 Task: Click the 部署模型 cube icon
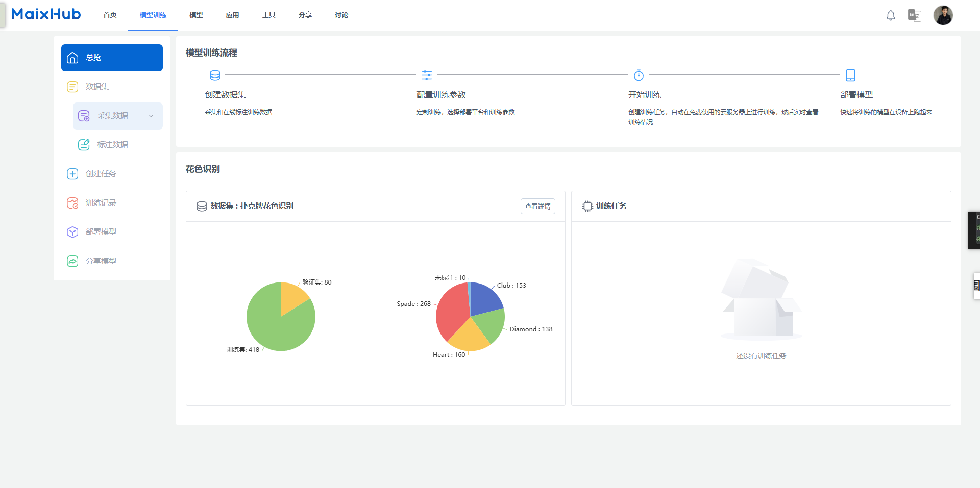point(72,232)
